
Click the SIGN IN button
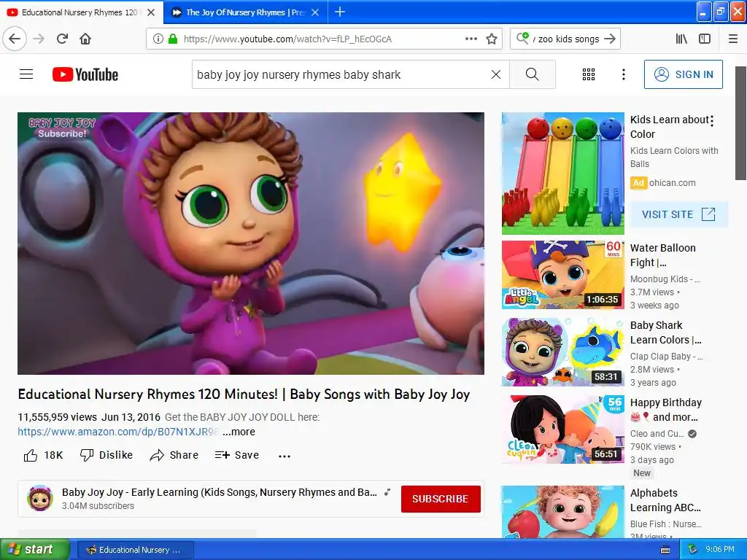tap(683, 74)
